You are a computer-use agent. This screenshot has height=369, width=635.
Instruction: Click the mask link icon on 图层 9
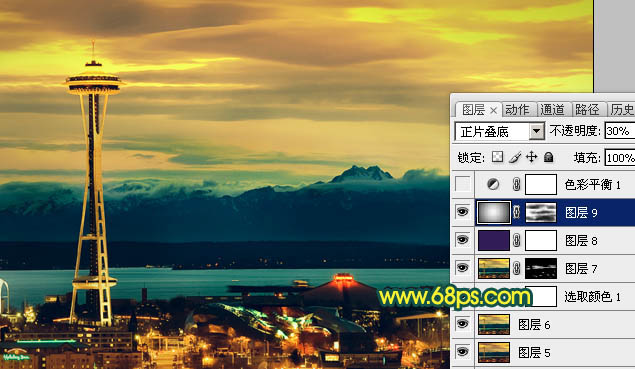[x=516, y=213]
